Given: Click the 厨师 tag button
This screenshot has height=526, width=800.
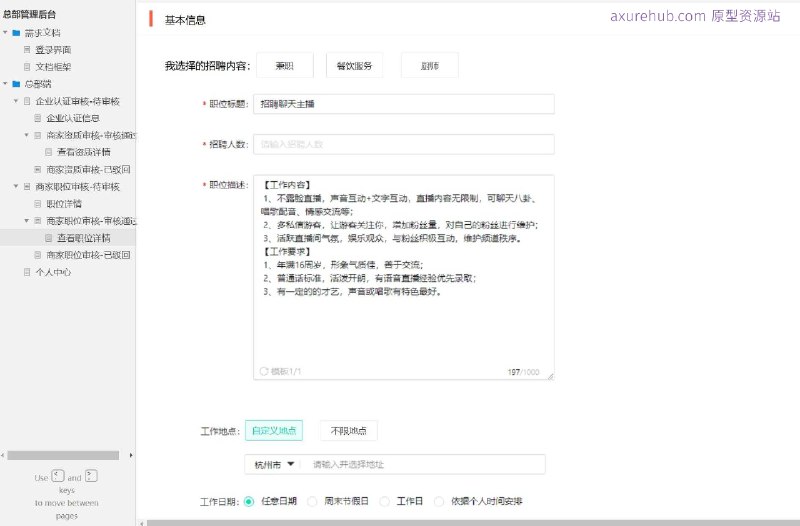Looking at the screenshot, I should pyautogui.click(x=430, y=65).
